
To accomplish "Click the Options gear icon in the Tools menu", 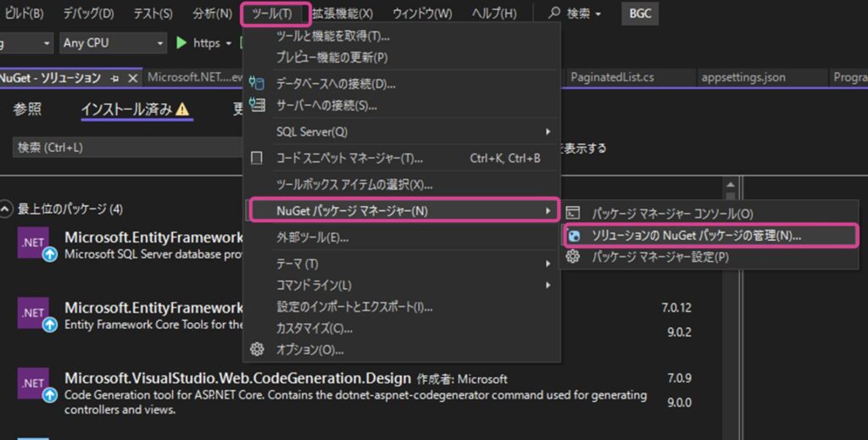I will coord(258,349).
